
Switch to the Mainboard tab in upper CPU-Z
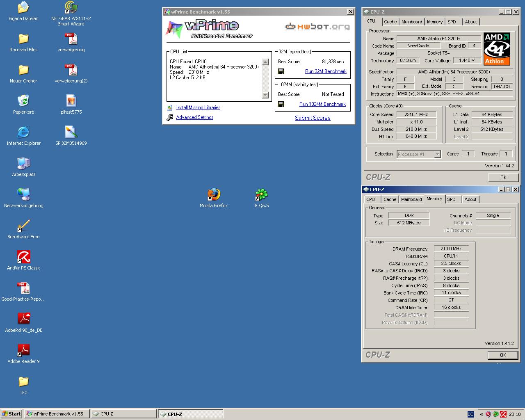(412, 22)
